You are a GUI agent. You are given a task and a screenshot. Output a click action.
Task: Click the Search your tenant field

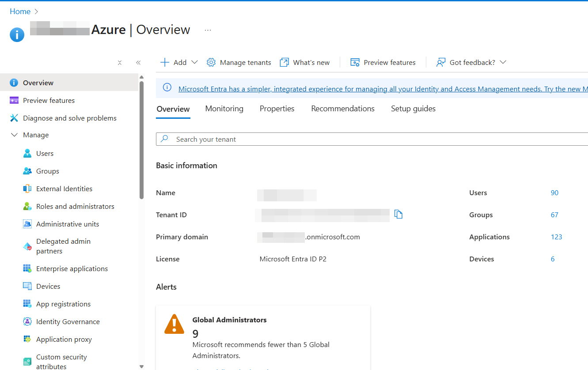click(x=372, y=139)
